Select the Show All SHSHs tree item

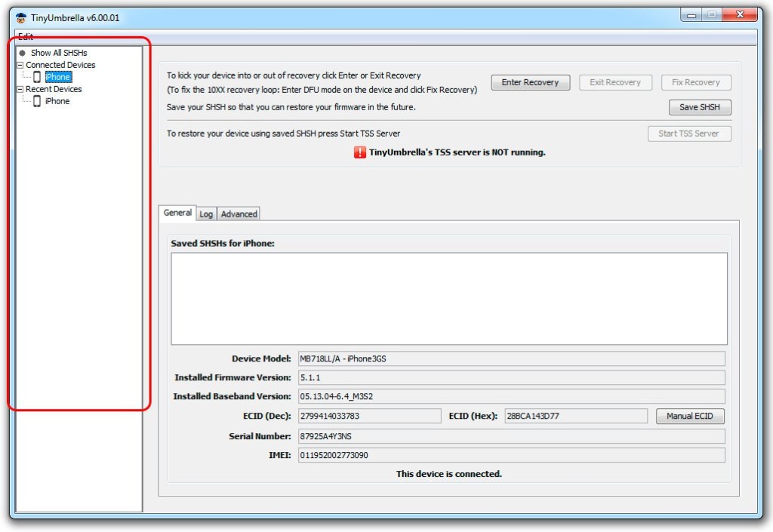pyautogui.click(x=59, y=53)
